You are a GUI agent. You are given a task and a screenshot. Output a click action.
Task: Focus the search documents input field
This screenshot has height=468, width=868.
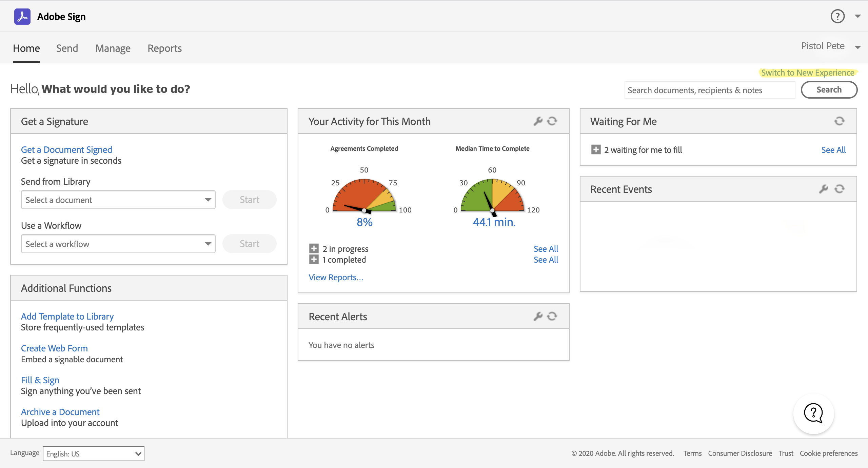710,90
